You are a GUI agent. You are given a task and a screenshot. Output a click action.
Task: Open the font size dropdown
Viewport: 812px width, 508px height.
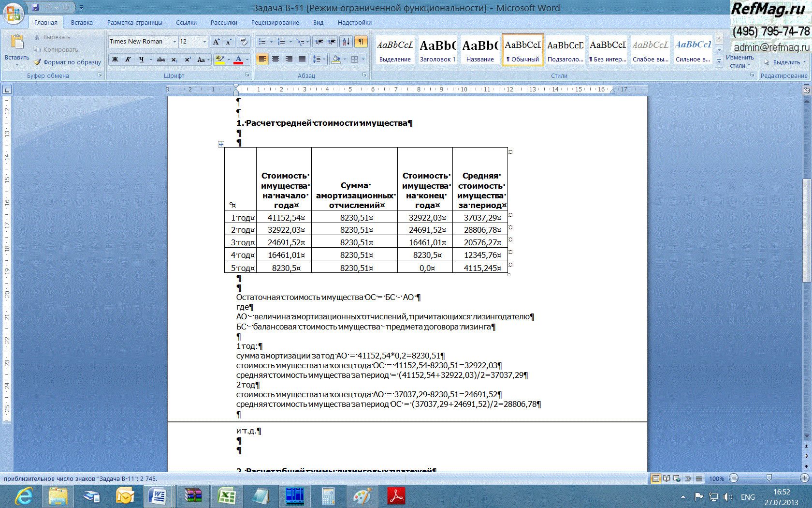(x=204, y=42)
